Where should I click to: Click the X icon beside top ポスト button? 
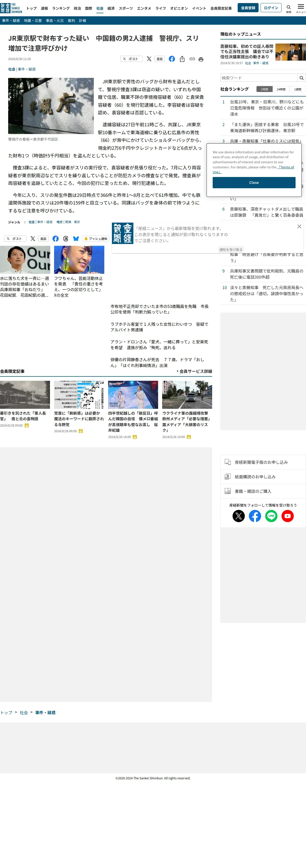(149, 59)
